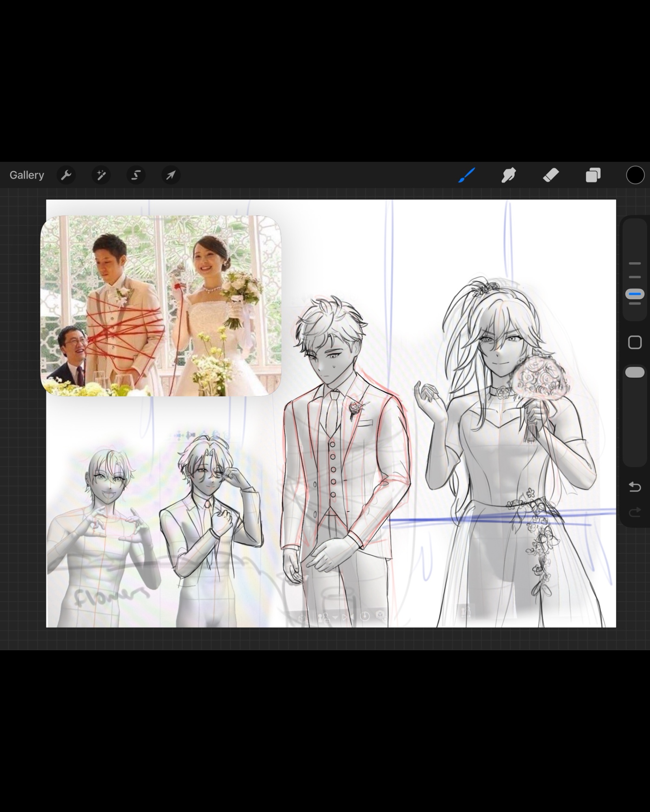Viewport: 650px width, 812px height.
Task: Tap the square Modify button in sidebar
Action: 635,342
